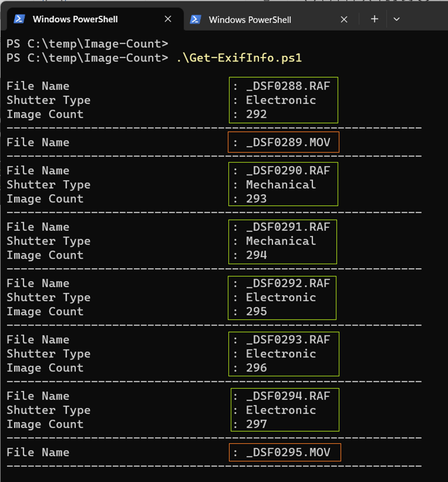This screenshot has height=482, width=448.
Task: Open a new tab with the plus button
Action: [x=375, y=19]
